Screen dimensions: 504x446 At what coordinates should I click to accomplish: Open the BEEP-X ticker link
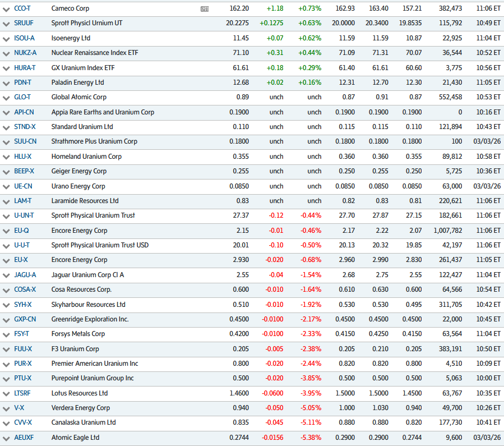[24, 171]
